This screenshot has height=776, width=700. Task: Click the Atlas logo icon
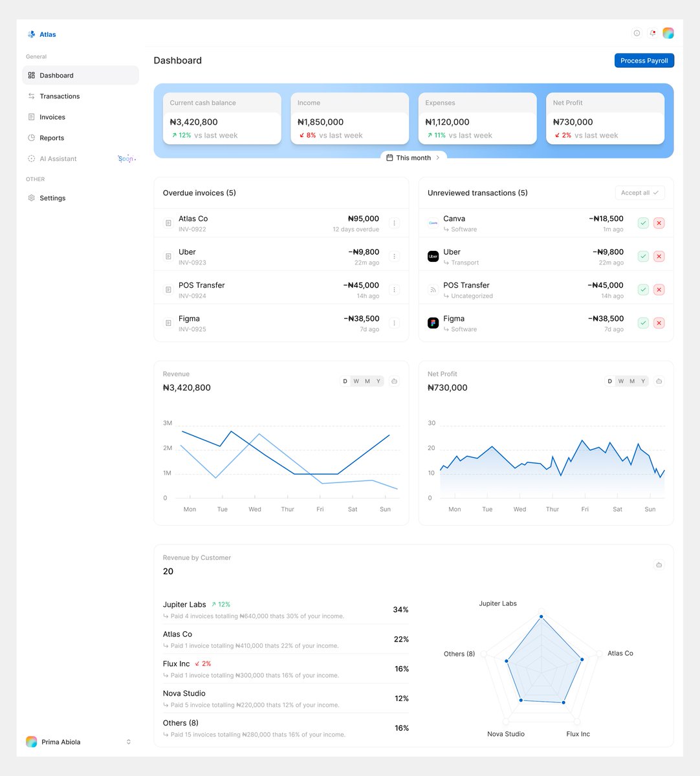[x=31, y=34]
